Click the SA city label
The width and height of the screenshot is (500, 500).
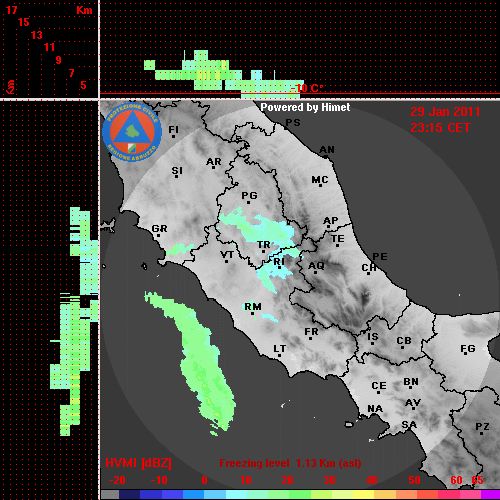tap(409, 425)
